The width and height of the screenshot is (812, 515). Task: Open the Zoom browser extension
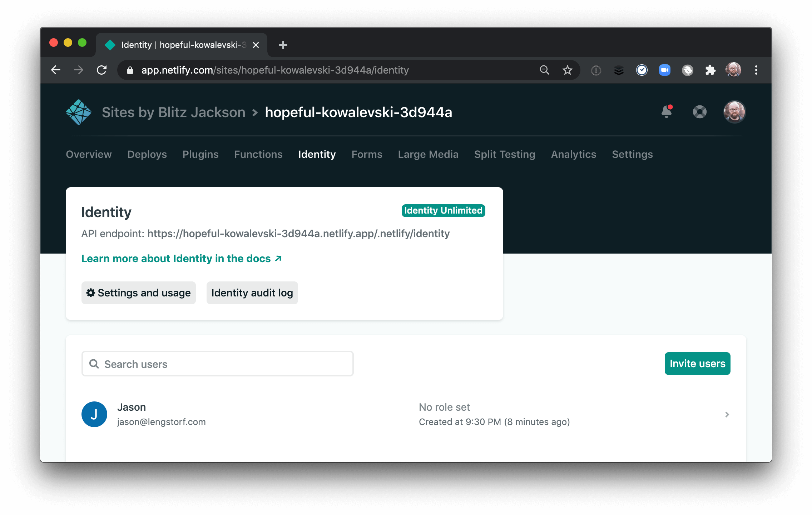[x=665, y=70]
